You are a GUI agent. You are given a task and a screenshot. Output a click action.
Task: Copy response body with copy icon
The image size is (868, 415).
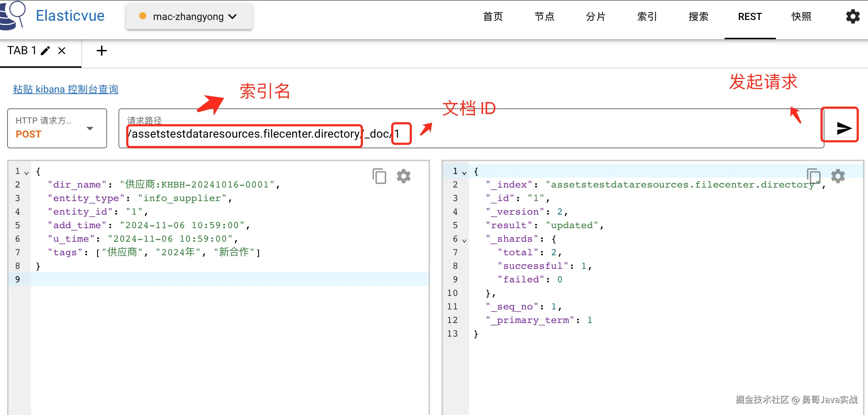point(813,176)
